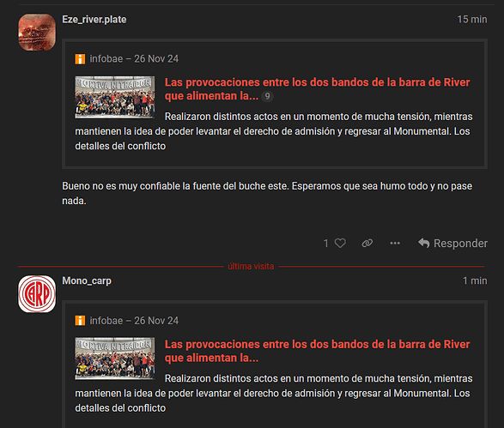
Task: View the article thumbnail in Mono_carp's post
Action: 115,359
